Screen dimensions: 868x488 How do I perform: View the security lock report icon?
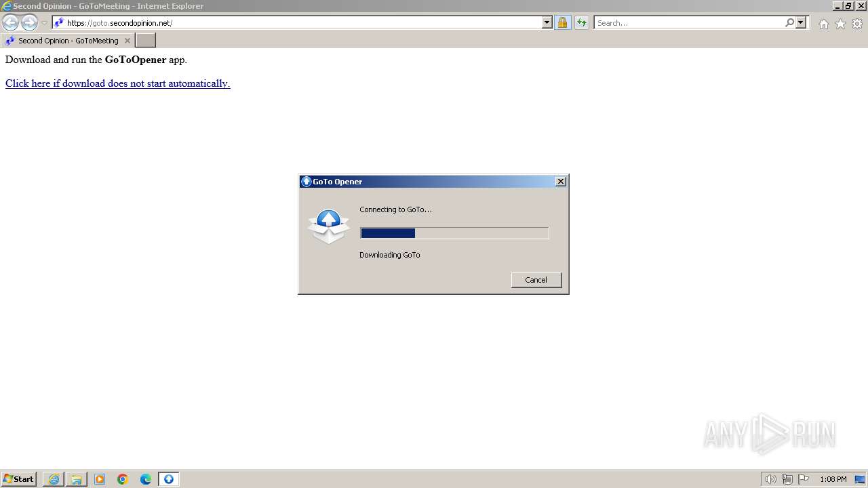coord(562,23)
